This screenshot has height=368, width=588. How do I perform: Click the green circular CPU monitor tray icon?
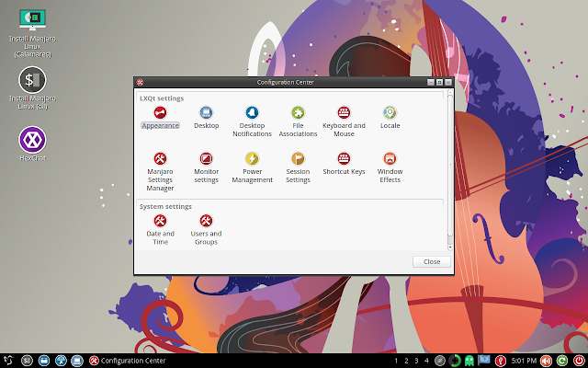point(455,361)
